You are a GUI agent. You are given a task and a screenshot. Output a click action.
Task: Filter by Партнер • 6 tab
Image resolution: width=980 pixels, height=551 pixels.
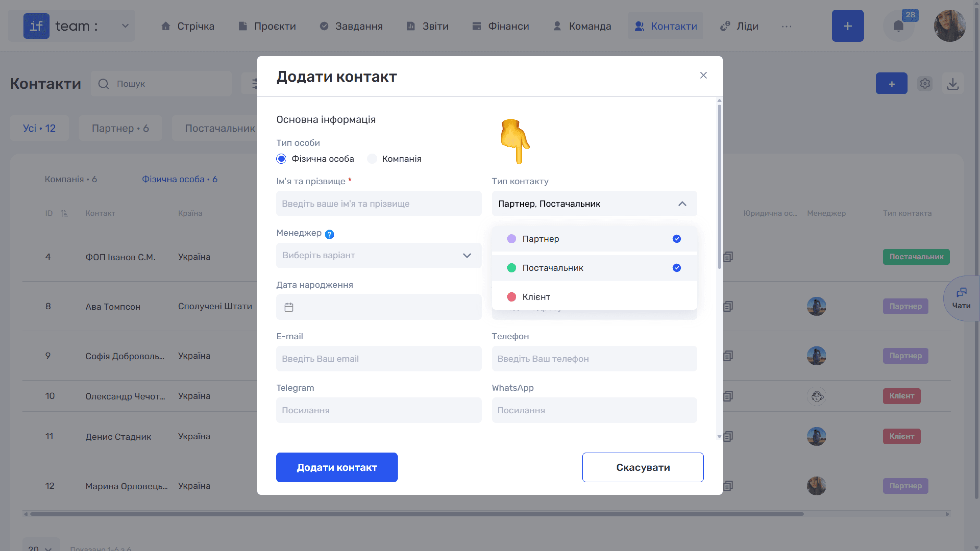120,128
